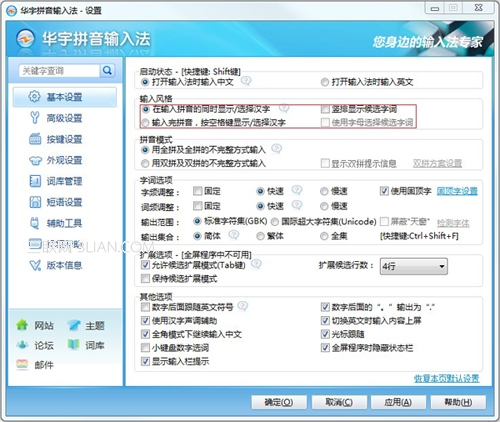Click help bubble in 词频调整 row
The width and height of the screenshot is (500, 422).
click(x=297, y=205)
